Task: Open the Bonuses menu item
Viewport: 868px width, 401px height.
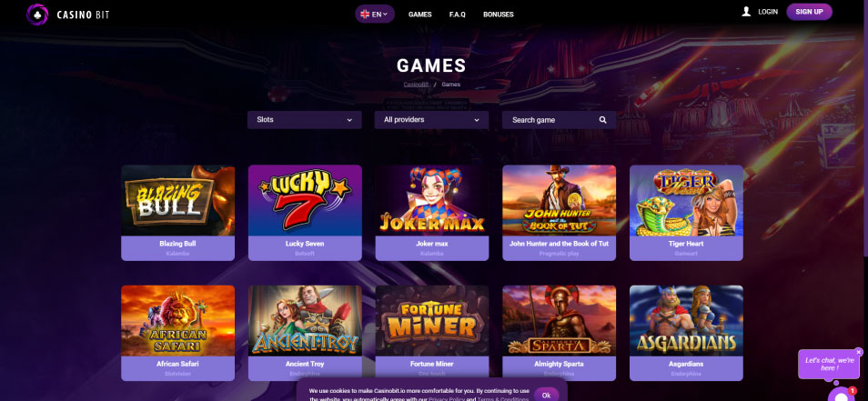Action: click(x=499, y=15)
